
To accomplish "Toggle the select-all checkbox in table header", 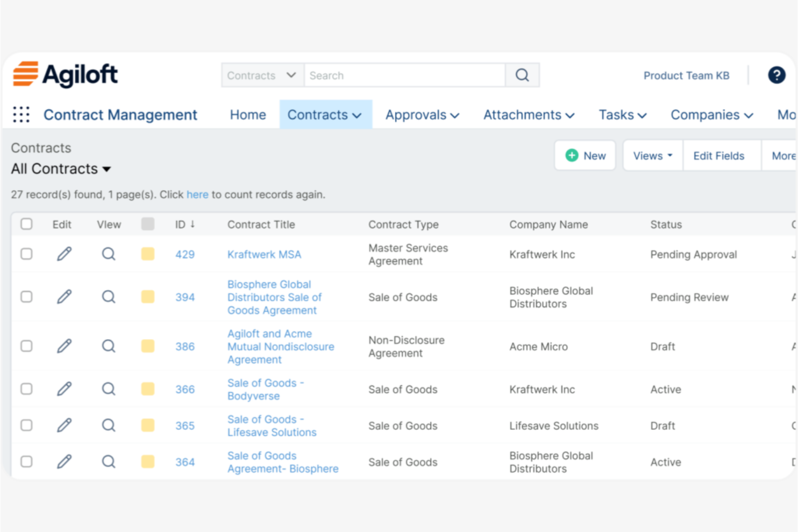I will pyautogui.click(x=26, y=224).
